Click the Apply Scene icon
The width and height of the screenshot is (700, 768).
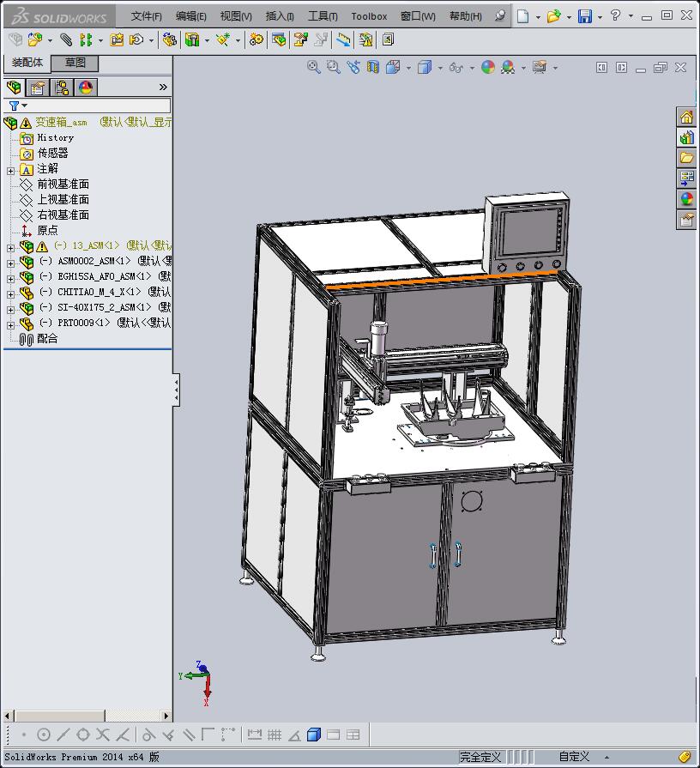(508, 67)
